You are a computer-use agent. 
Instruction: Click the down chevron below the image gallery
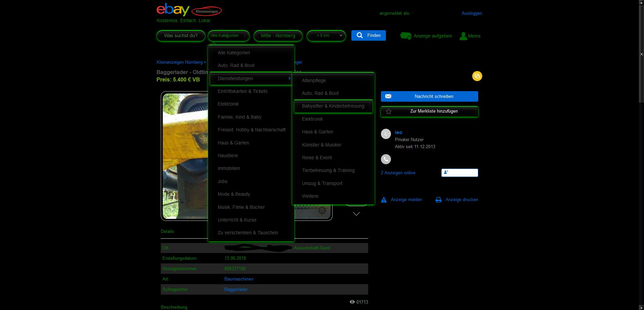pos(356,214)
